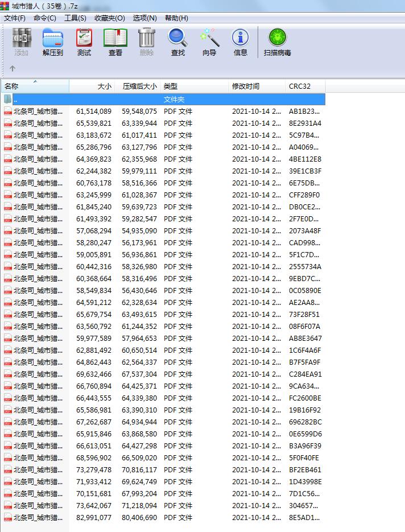Open the 命令(C) menu
Screen dimensions: 405x532
[x=45, y=18]
